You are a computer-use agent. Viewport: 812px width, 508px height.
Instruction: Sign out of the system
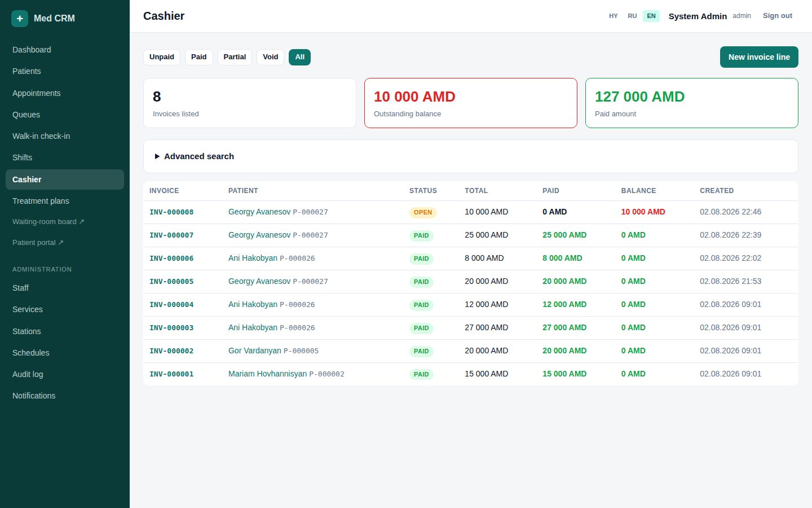[778, 16]
